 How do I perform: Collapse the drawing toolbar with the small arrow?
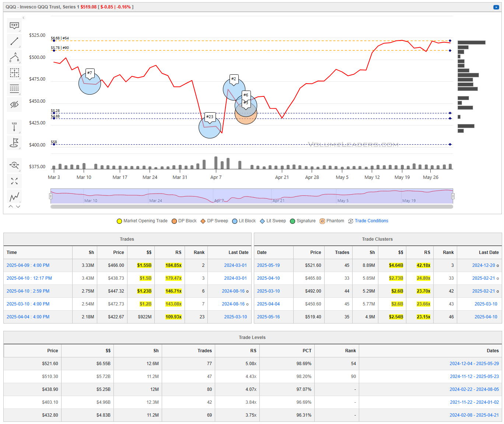click(x=23, y=18)
